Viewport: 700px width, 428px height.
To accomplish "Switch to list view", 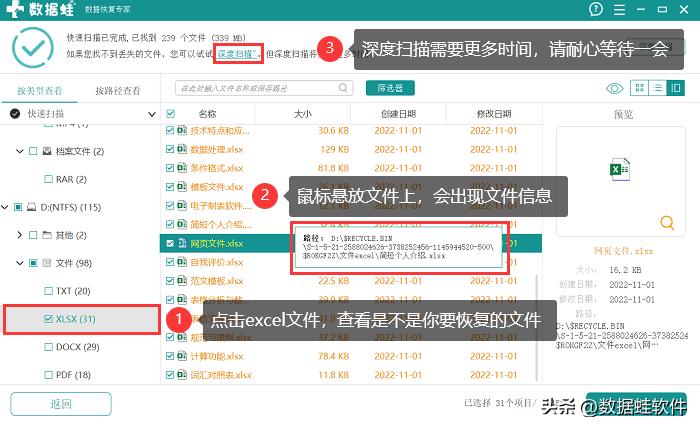I will click(657, 88).
